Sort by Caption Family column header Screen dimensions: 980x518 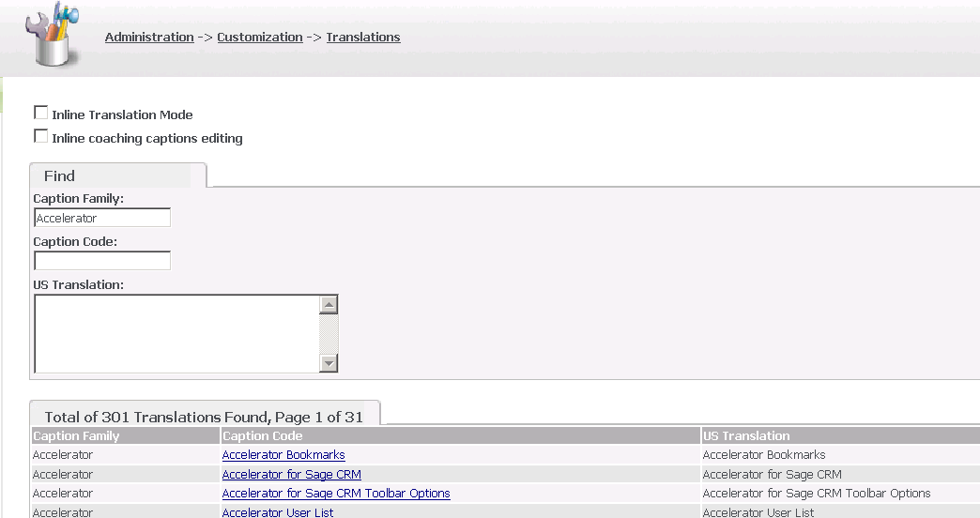tap(126, 435)
